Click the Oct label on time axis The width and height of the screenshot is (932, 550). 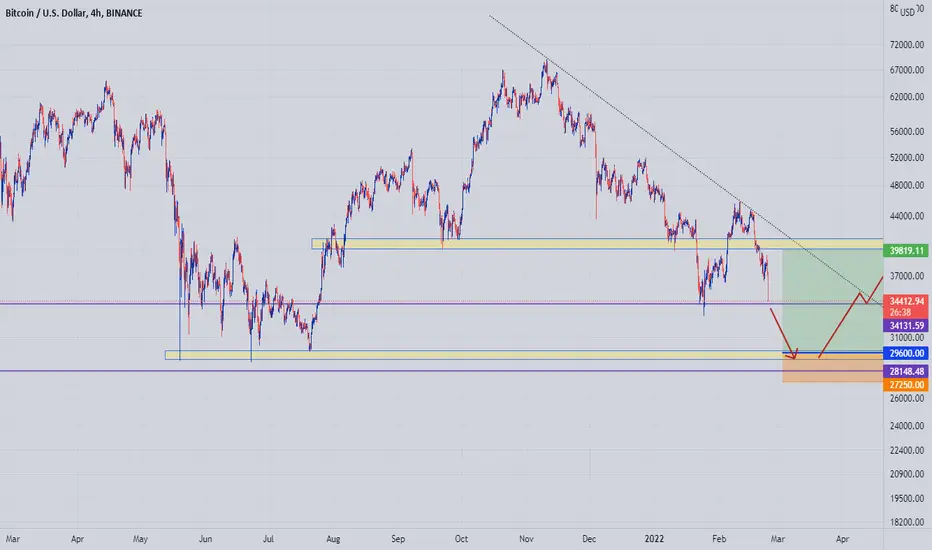click(x=461, y=539)
